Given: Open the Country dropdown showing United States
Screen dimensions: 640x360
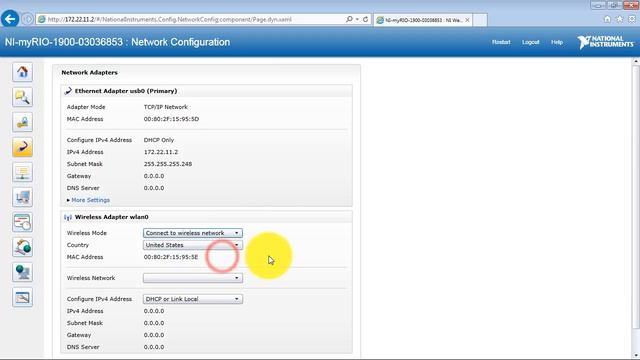Looking at the screenshot, I should coord(193,245).
